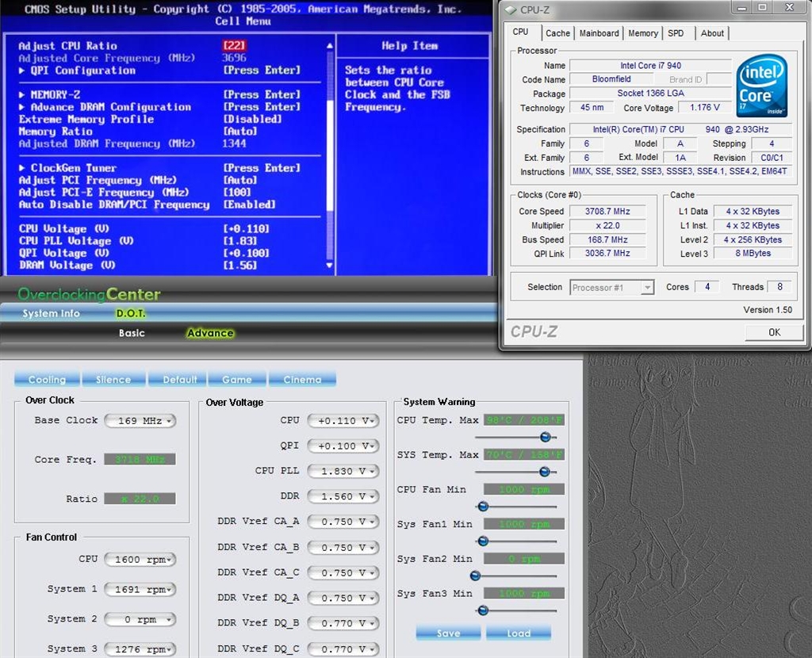
Task: Click the CPU Temp. Max value field
Action: coord(524,420)
